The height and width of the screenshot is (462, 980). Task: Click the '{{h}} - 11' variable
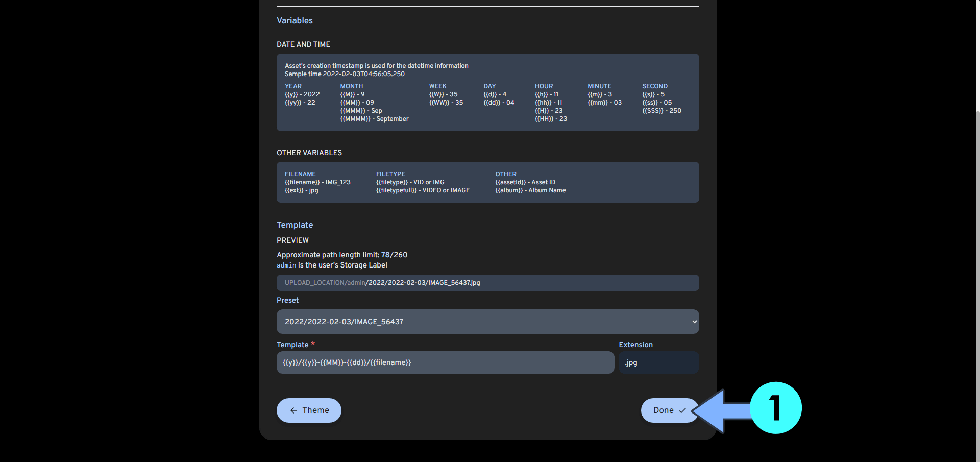point(547,94)
